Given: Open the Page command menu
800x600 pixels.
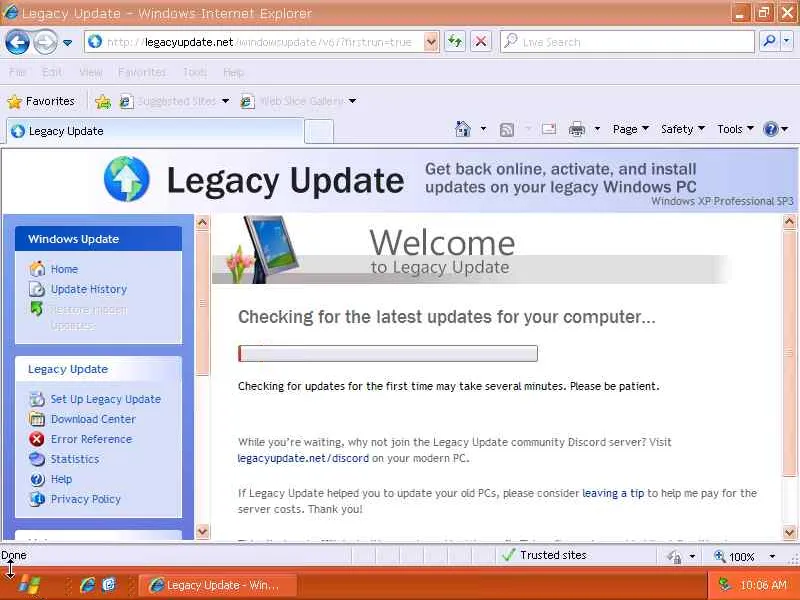Looking at the screenshot, I should click(x=631, y=129).
